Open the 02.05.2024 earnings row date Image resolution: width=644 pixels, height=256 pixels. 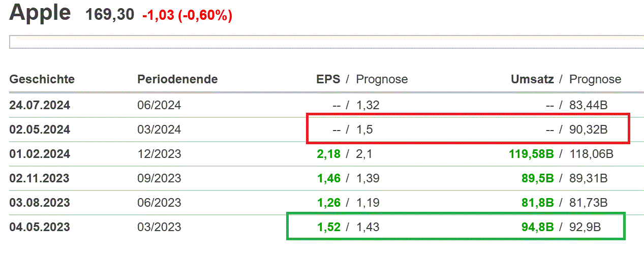tap(40, 130)
